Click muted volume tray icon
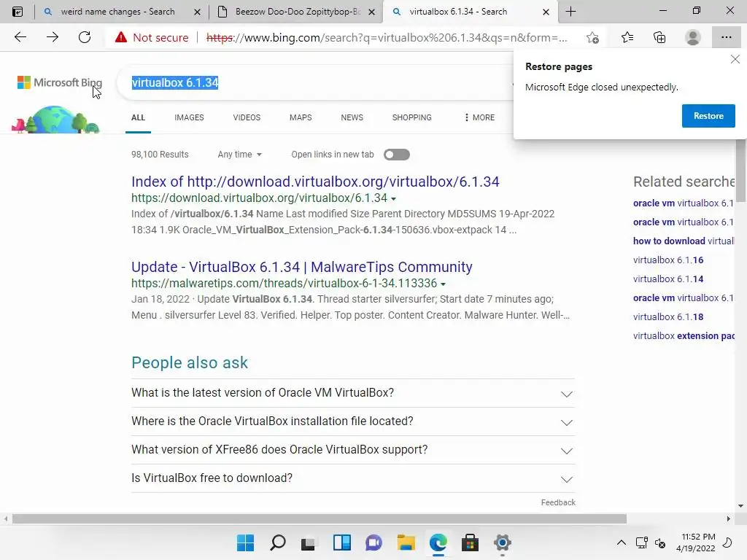Viewport: 747px width, 560px height. [660, 542]
